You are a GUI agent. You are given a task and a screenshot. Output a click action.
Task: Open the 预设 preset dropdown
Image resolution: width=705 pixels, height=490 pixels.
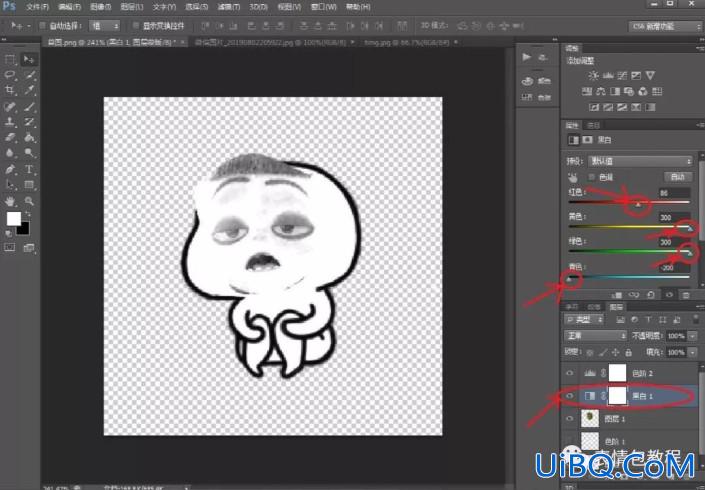pyautogui.click(x=640, y=161)
